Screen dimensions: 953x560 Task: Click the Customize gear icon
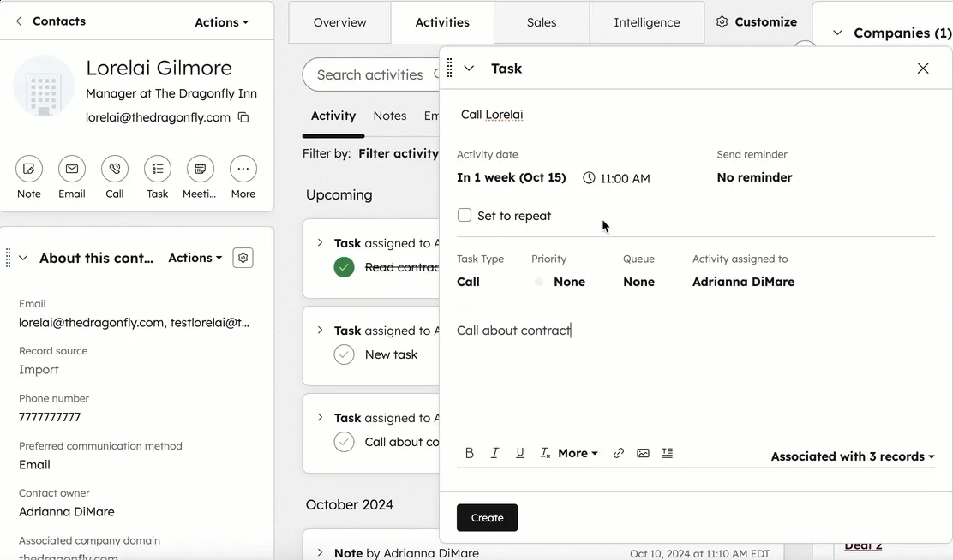722,22
